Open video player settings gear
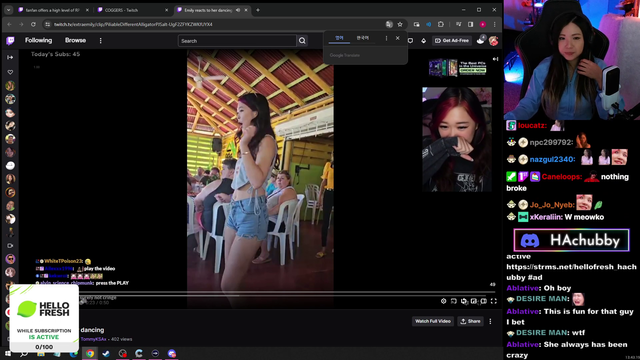Viewport: 640px width, 360px height. click(x=444, y=301)
